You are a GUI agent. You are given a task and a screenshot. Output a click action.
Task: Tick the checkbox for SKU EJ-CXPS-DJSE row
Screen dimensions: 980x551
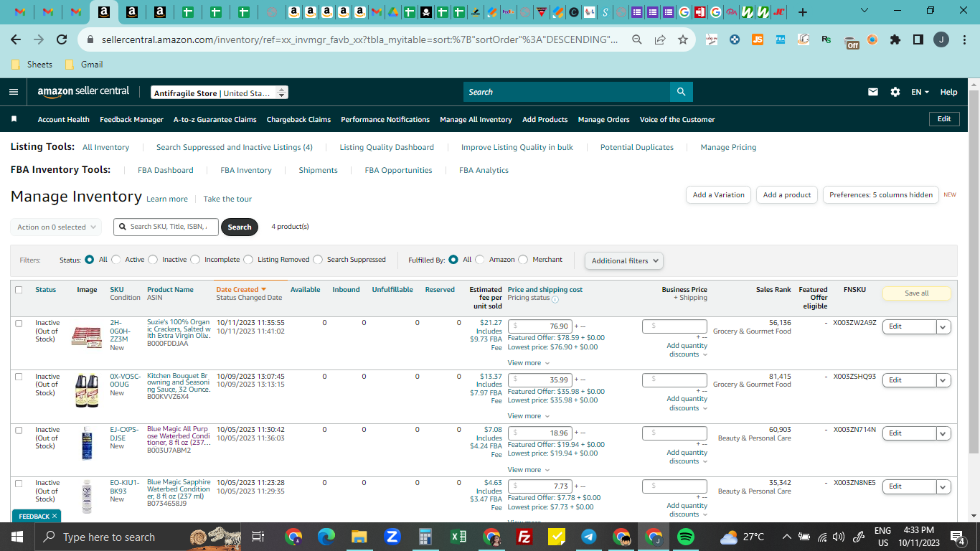[19, 430]
